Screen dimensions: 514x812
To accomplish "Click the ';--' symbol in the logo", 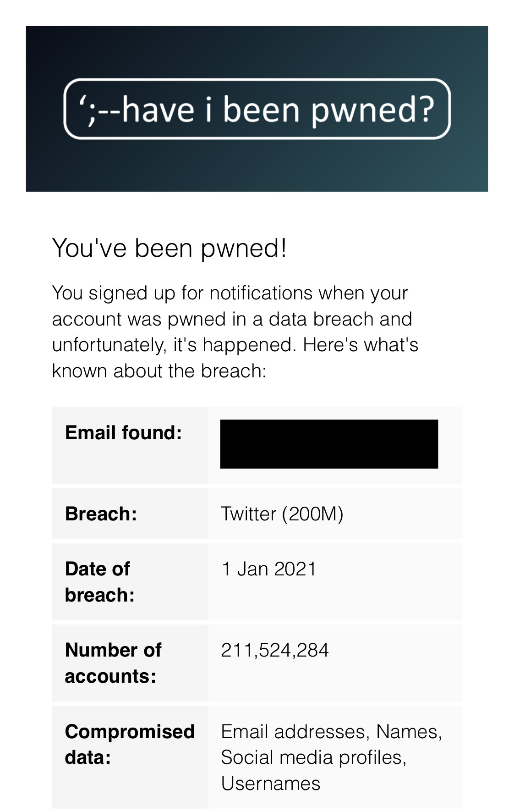I will click(x=98, y=110).
